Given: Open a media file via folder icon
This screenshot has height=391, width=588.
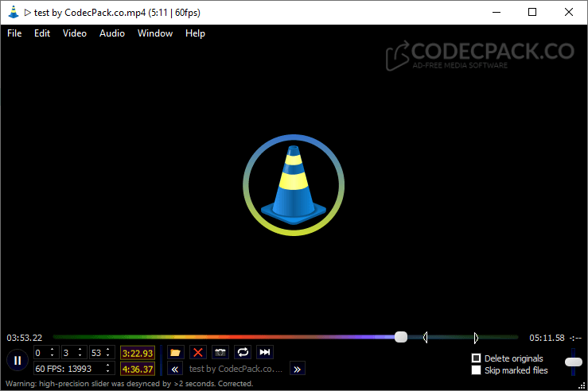Looking at the screenshot, I should pyautogui.click(x=175, y=352).
